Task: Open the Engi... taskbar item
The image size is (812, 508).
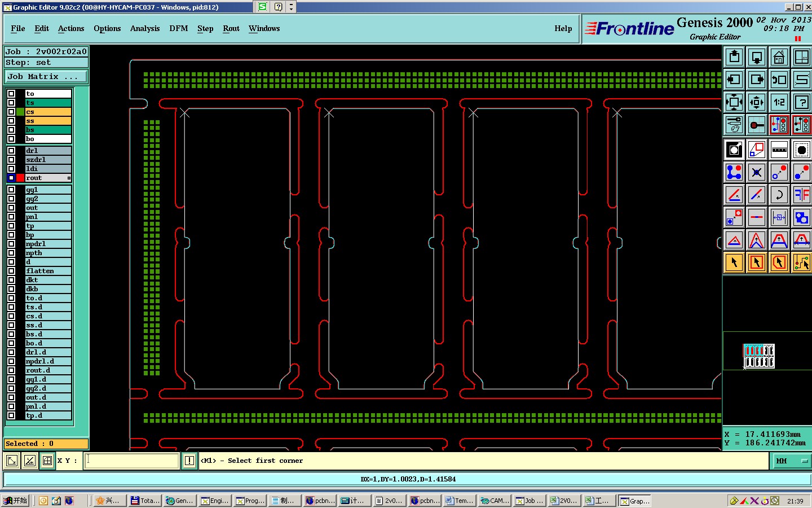Action: pyautogui.click(x=215, y=501)
